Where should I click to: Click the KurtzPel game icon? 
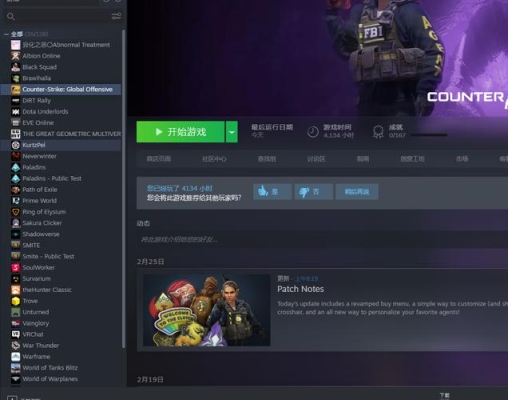pos(16,145)
